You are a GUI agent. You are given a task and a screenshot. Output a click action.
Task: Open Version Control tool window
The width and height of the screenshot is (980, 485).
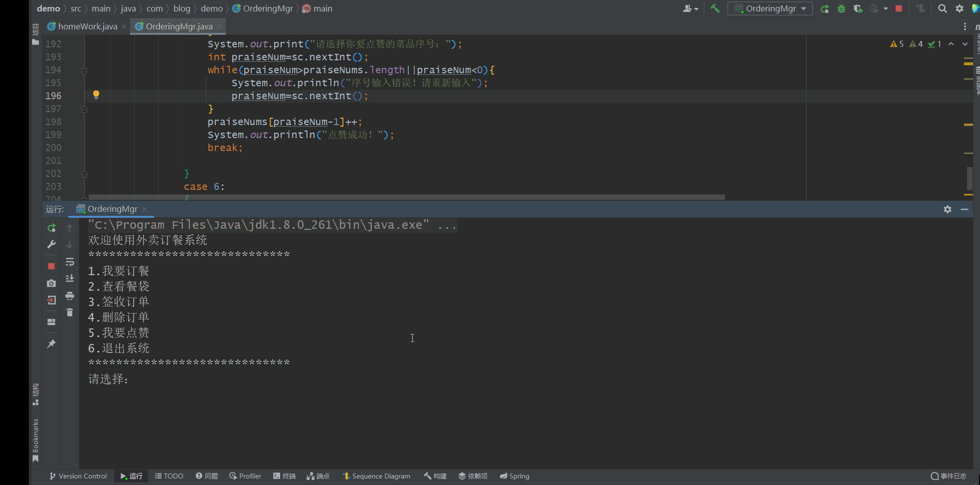78,476
